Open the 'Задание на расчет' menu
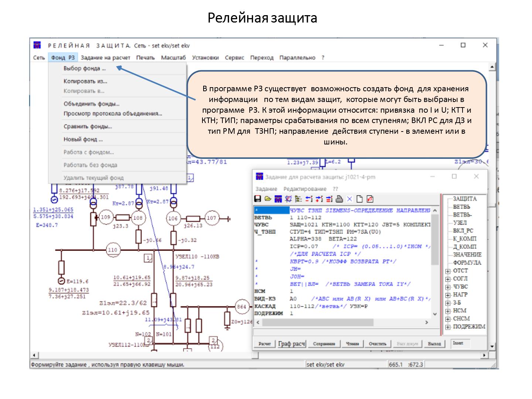Viewport: 532px width, 399px height. (x=105, y=58)
